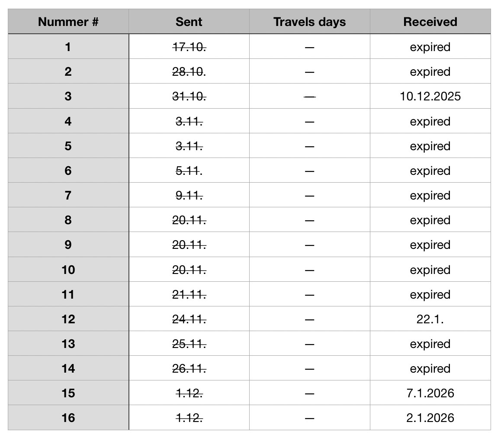This screenshot has height=438, width=504.
Task: Select the sent date 24.11. cell
Action: pyautogui.click(x=189, y=319)
